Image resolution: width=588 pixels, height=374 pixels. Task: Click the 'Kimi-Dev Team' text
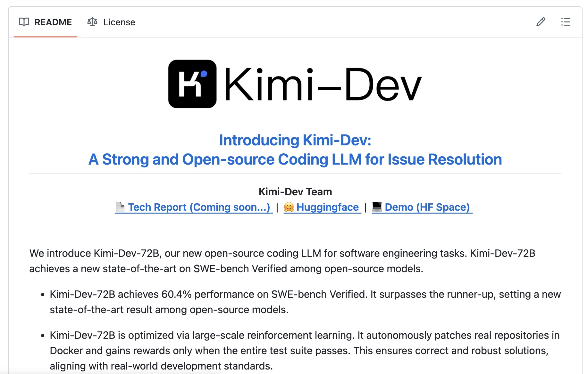pos(295,192)
